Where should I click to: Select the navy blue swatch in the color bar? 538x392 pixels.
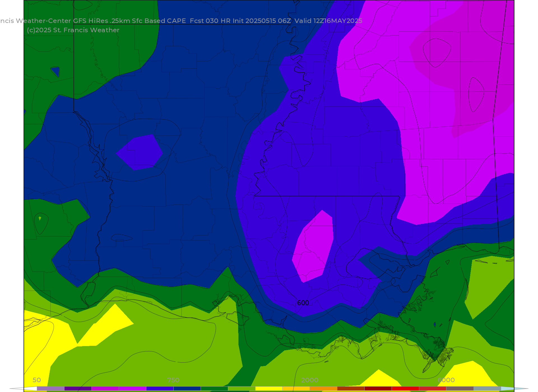coord(187,389)
